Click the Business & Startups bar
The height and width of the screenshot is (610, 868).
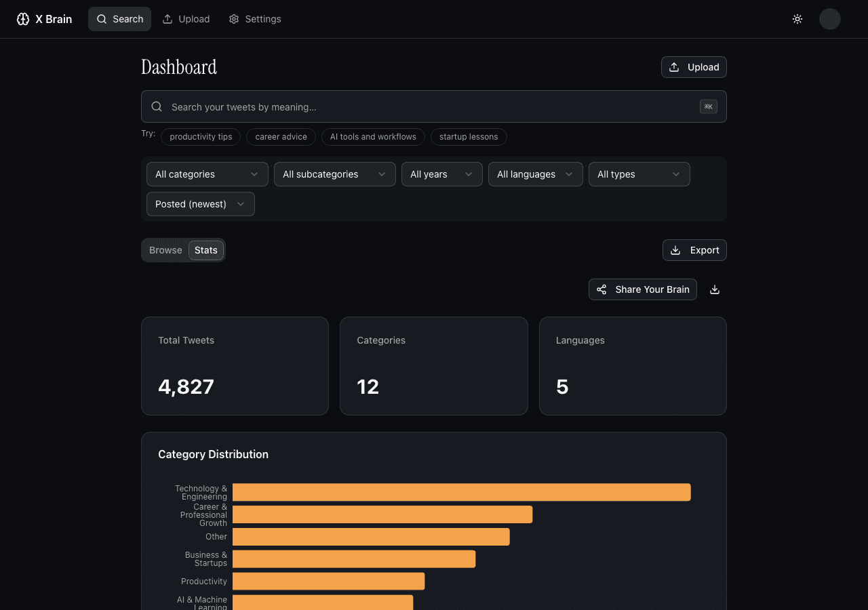click(x=354, y=559)
